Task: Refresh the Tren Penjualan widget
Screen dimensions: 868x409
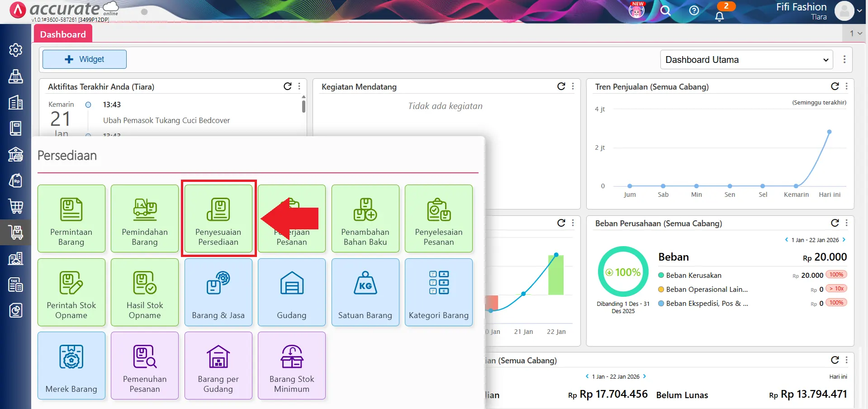Action: coord(835,86)
